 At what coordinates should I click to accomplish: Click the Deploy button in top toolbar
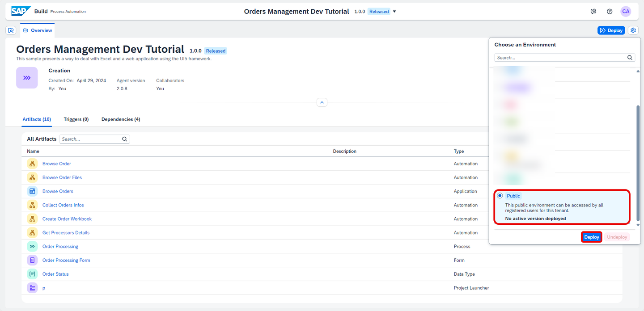tap(611, 30)
